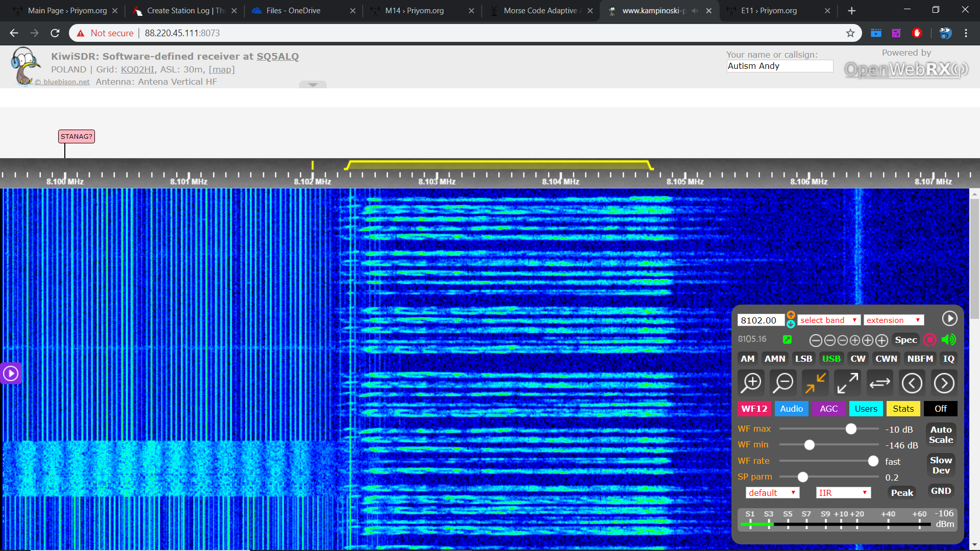The width and height of the screenshot is (980, 551).
Task: Open the SQ5ALQ receiver link
Action: coord(277,56)
